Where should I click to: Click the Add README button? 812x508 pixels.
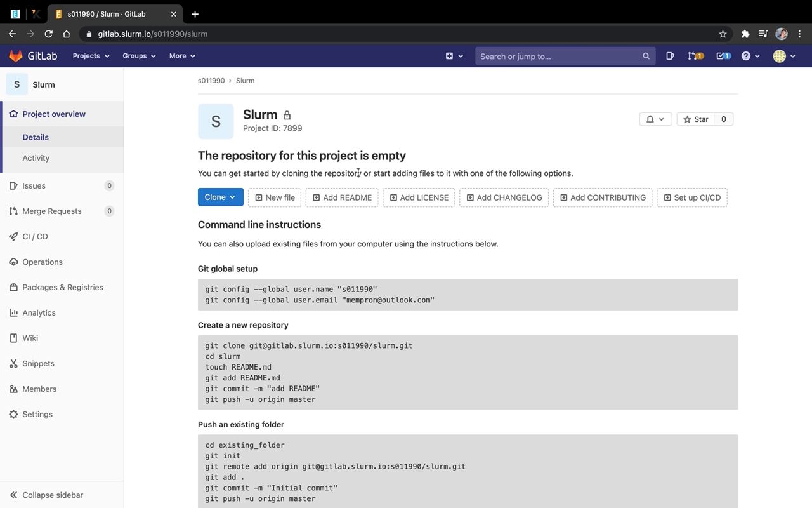click(x=342, y=197)
